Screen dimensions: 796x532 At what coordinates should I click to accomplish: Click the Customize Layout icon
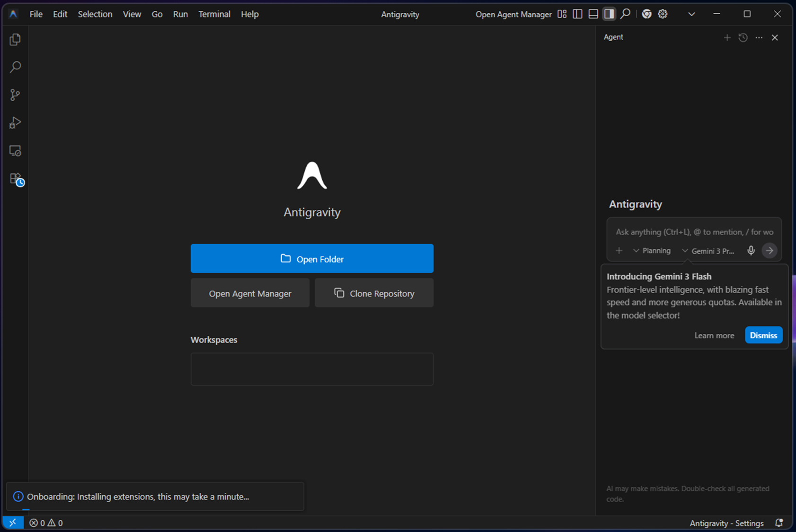(562, 14)
